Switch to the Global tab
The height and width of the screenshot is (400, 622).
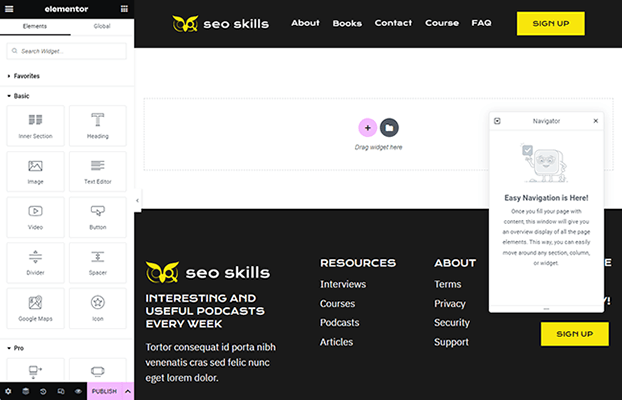[x=101, y=26]
